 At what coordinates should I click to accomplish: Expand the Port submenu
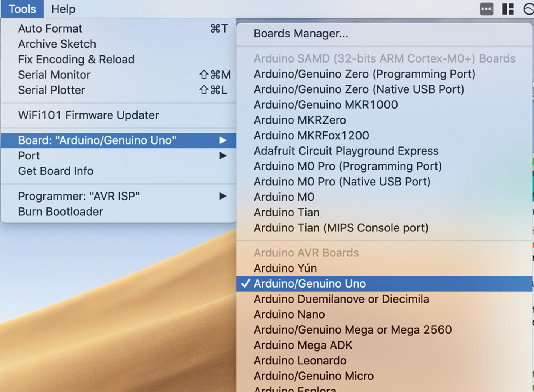click(118, 155)
